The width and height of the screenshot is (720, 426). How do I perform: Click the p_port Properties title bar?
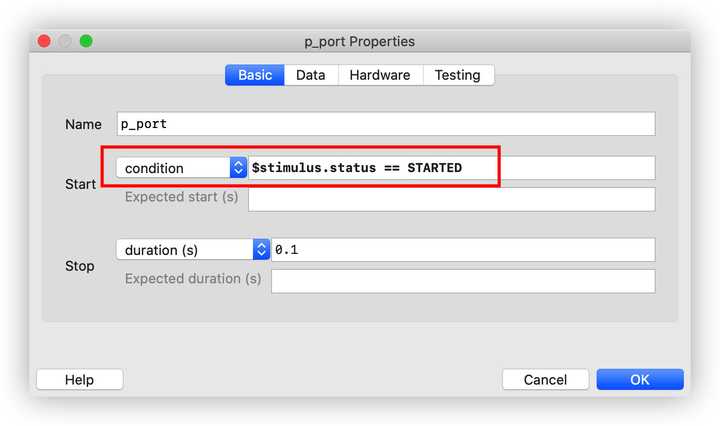[x=359, y=41]
